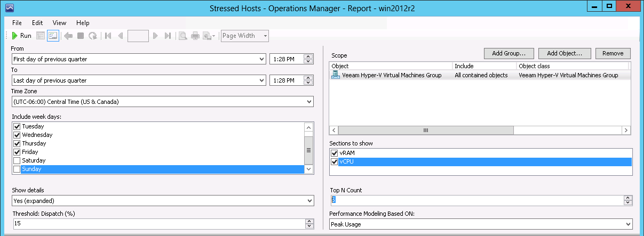Enable the Saturday checkbox

pos(17,160)
